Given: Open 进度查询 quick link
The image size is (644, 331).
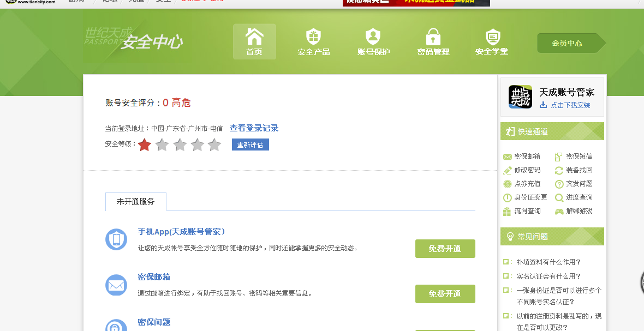Looking at the screenshot, I should click(579, 197).
